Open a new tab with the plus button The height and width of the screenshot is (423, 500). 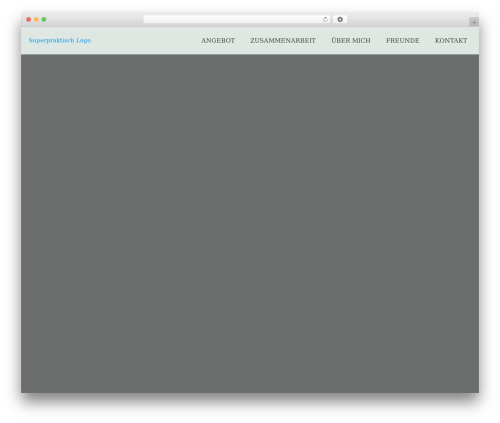pos(474,22)
